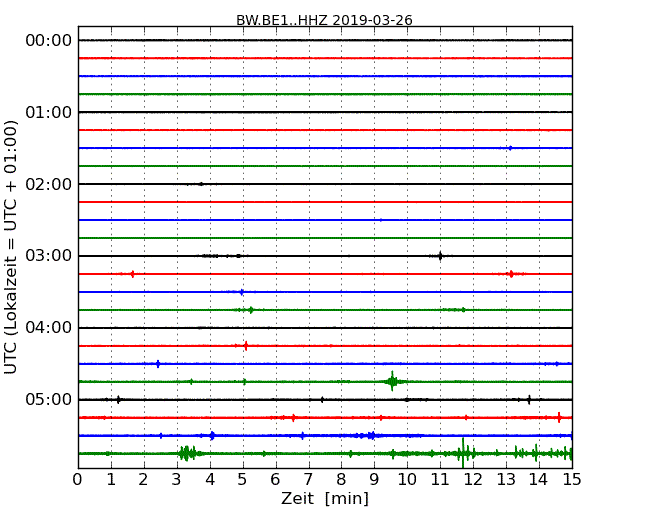
Task: Click x-axis tick label 6
Action: (x=275, y=480)
